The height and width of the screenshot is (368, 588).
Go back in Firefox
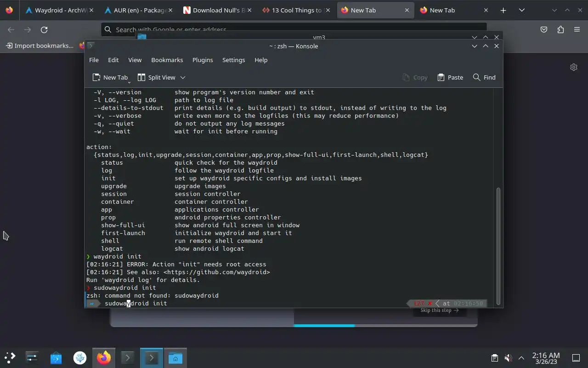click(x=11, y=29)
